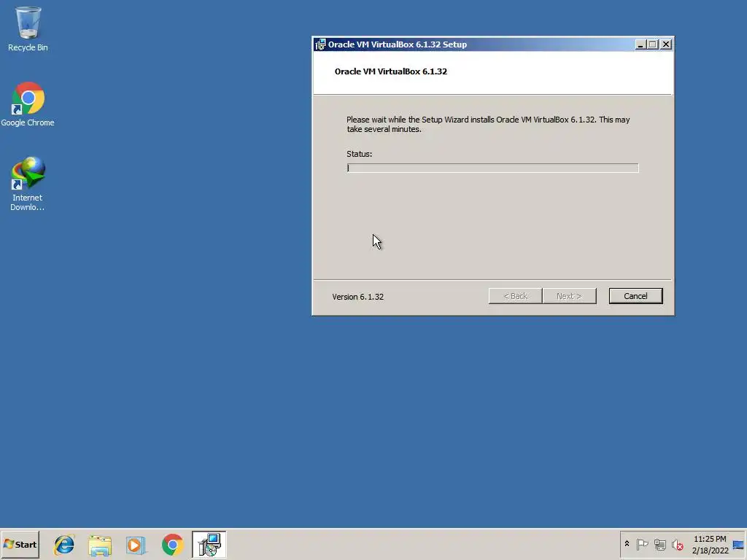Open the clock showing 11:25 PM
The width and height of the screenshot is (747, 560).
pos(710,544)
